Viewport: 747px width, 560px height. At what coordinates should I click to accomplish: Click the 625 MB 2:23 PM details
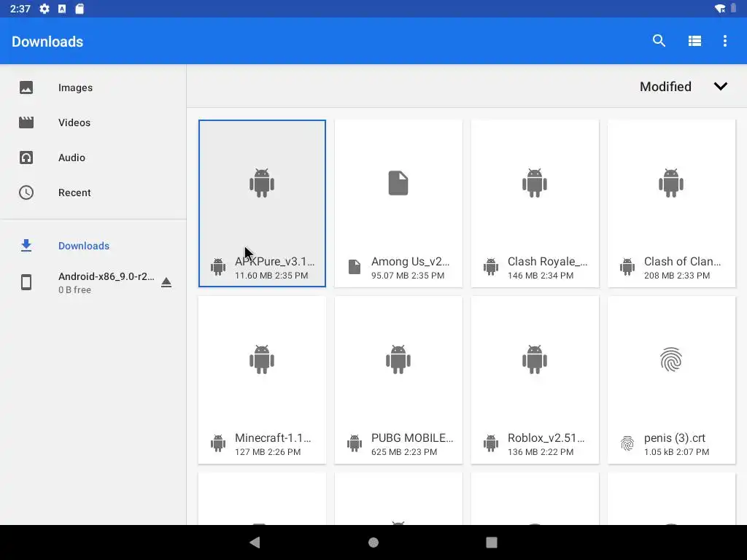click(x=404, y=452)
